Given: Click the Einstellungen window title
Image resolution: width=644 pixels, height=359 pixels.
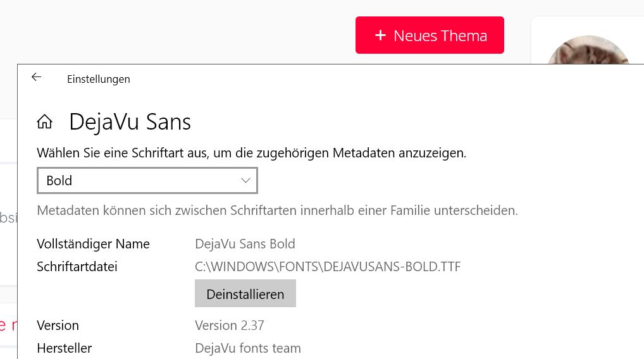Looking at the screenshot, I should pos(99,79).
